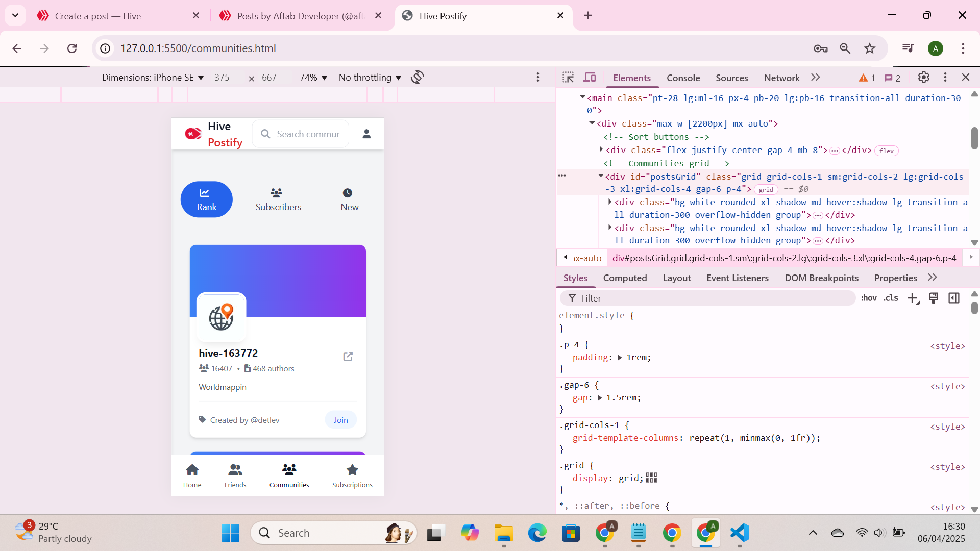Open the grid editor icon beside display grid
The image size is (980, 551).
pos(651,478)
